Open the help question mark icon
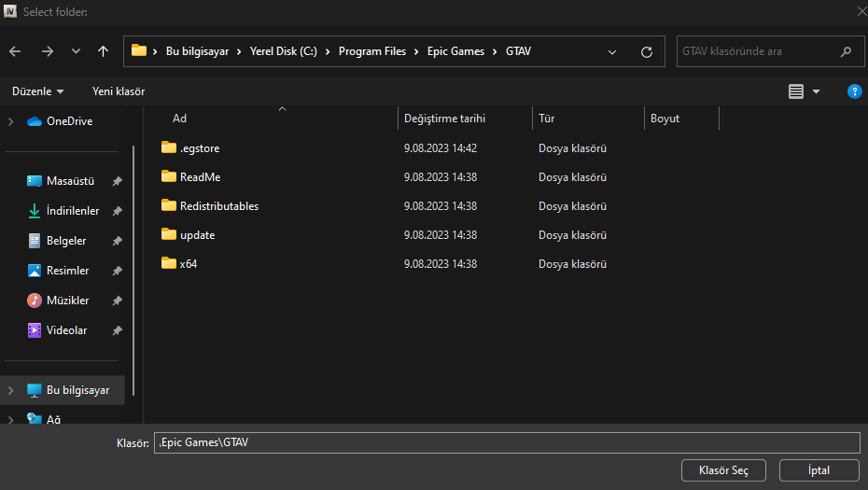The height and width of the screenshot is (490, 868). pyautogui.click(x=854, y=91)
